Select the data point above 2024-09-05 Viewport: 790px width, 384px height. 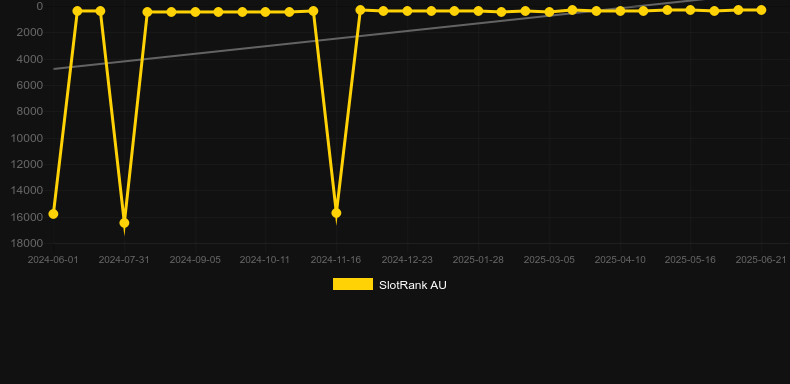(195, 12)
